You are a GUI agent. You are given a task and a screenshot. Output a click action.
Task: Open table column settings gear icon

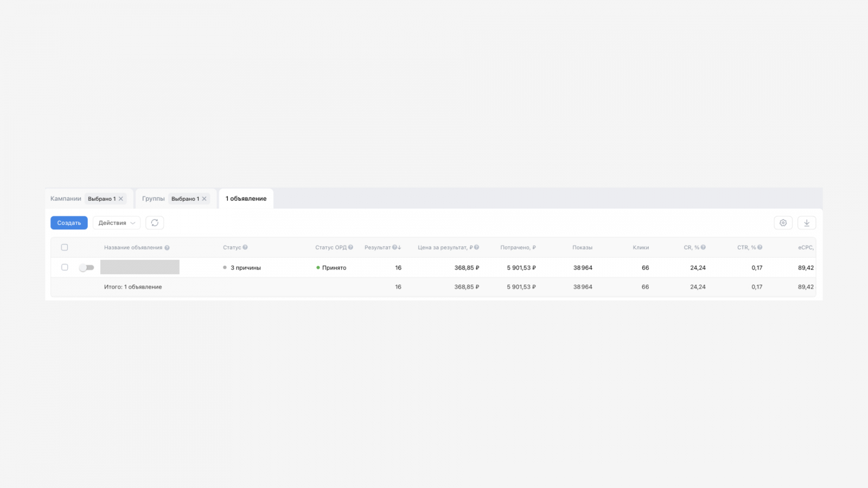(783, 223)
